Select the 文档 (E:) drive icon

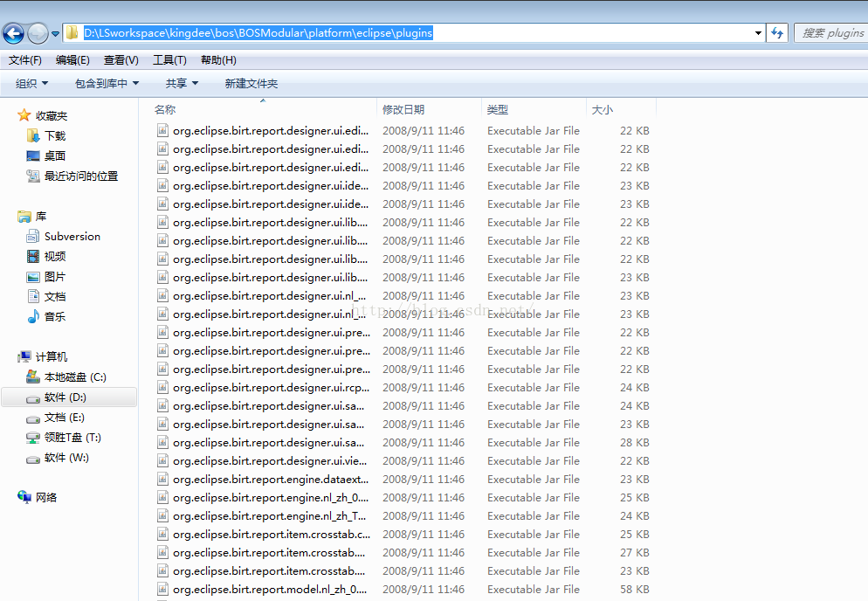[x=33, y=418]
